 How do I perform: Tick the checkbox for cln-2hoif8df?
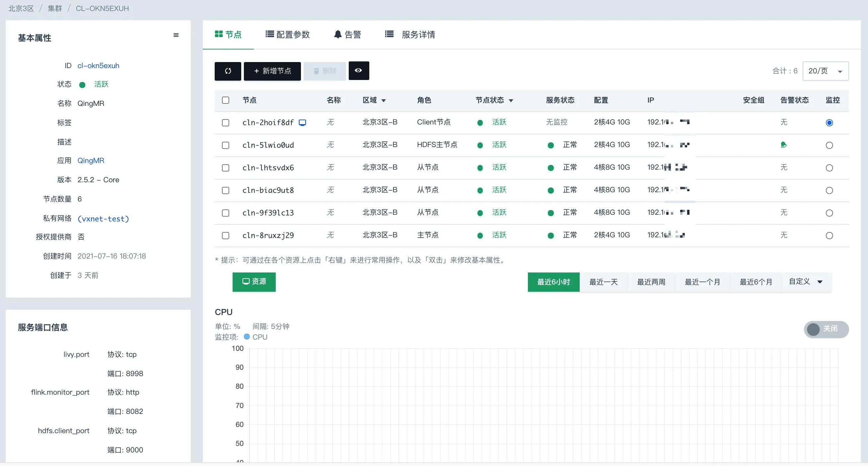225,123
